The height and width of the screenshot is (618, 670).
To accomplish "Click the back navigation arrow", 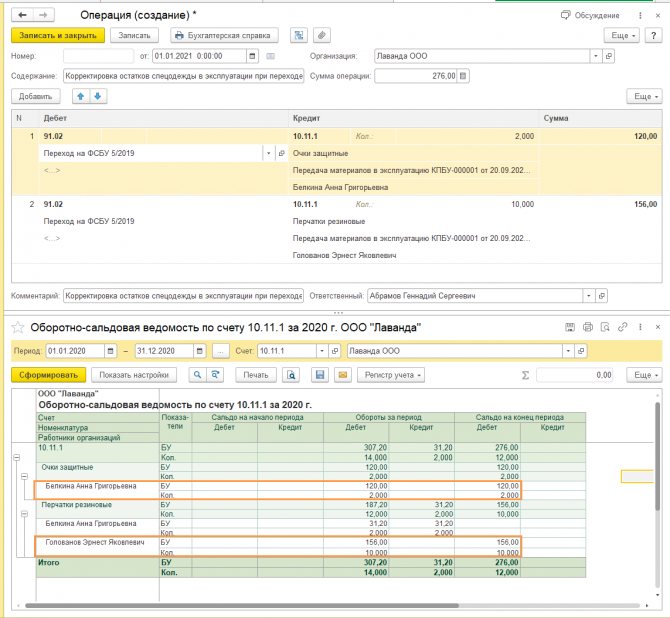I will coord(20,16).
